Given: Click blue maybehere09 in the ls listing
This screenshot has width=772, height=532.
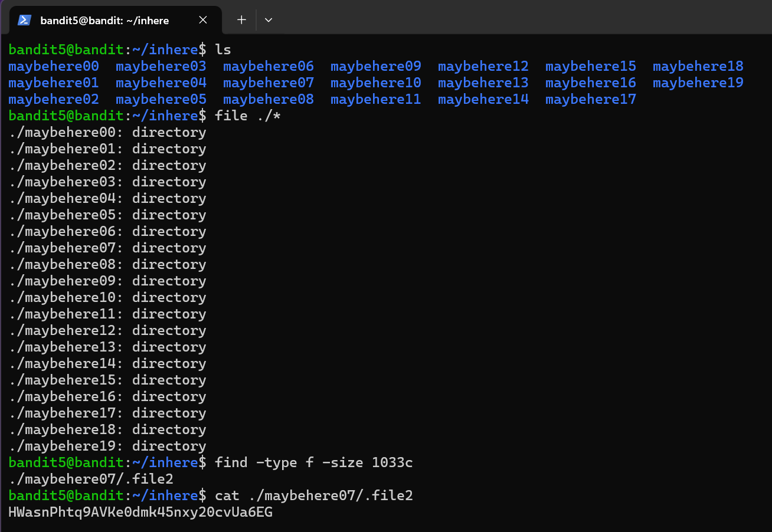Looking at the screenshot, I should pyautogui.click(x=375, y=66).
